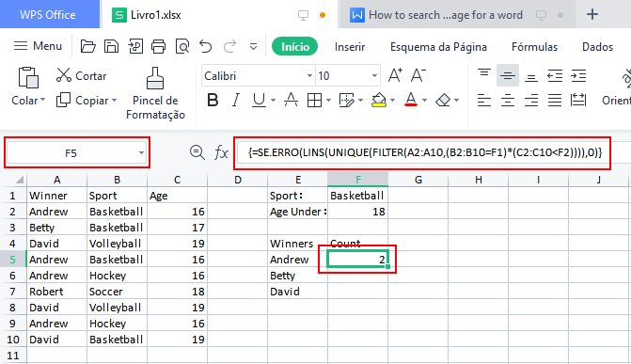Toggle underline formatting
This screenshot has height=364, width=631.
tap(259, 100)
